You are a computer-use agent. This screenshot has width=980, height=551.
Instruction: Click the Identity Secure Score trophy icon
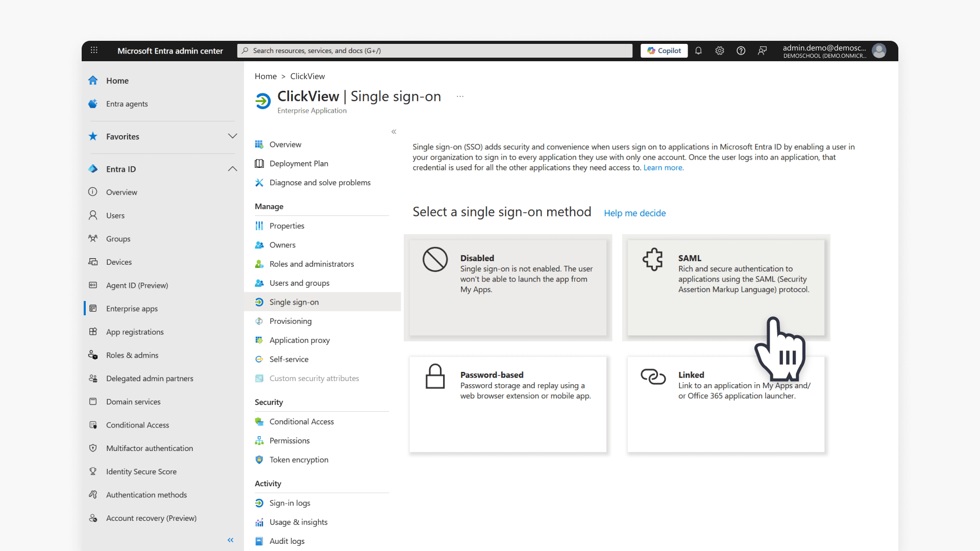pos(93,471)
